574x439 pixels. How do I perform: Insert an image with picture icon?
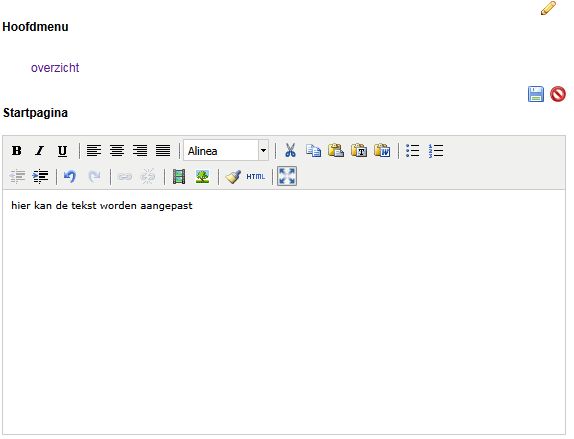pos(202,177)
